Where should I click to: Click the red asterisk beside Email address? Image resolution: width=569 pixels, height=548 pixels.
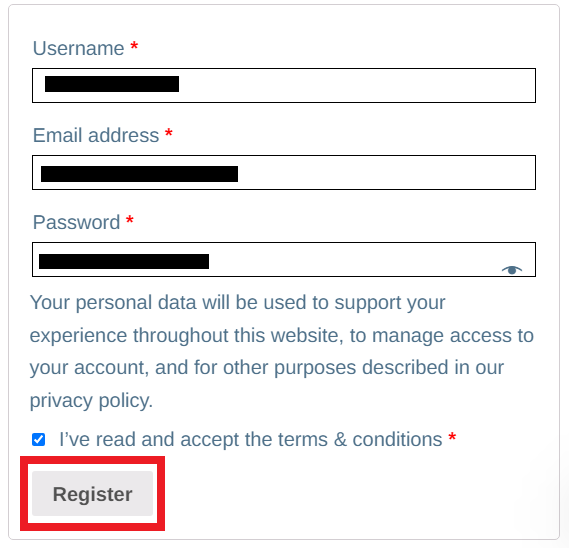pos(169,133)
